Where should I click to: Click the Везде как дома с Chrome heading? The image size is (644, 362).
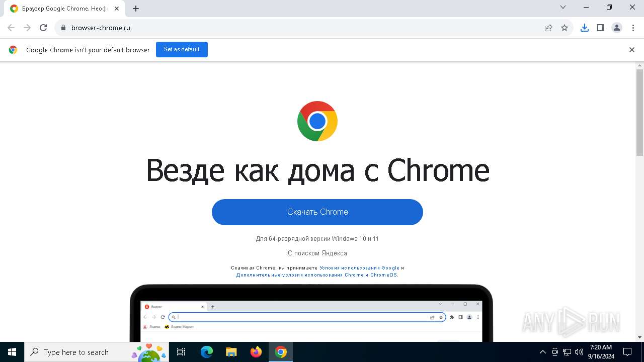317,170
